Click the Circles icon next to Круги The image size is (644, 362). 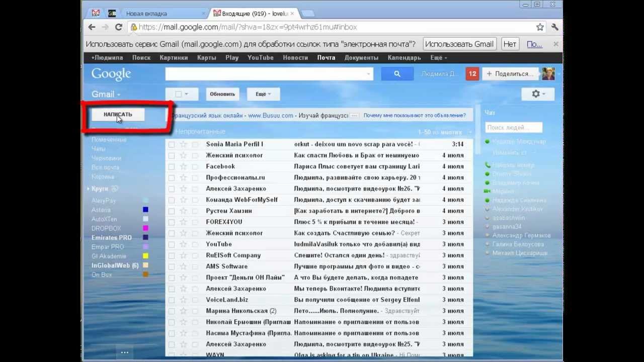pos(115,189)
